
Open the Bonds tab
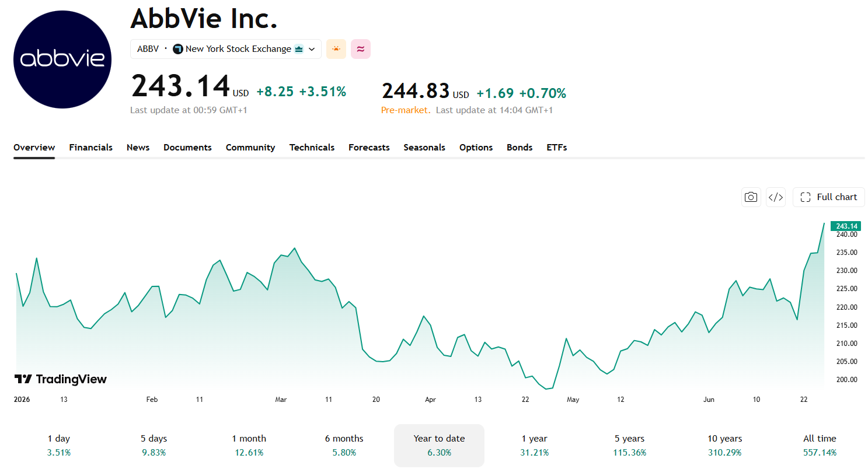520,148
